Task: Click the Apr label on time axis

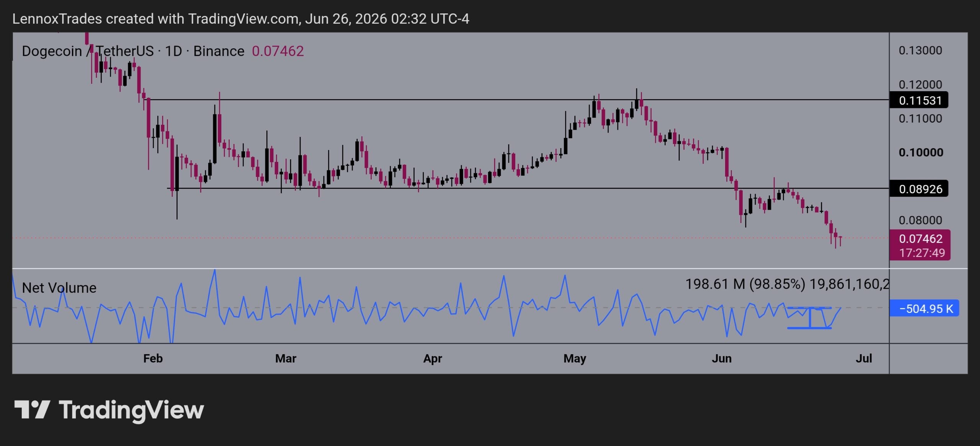Action: click(x=433, y=358)
